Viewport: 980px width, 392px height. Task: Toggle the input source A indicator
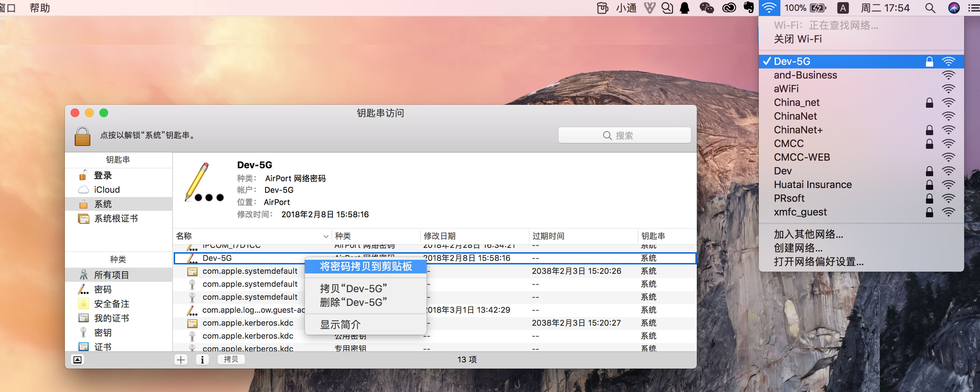pyautogui.click(x=843, y=8)
